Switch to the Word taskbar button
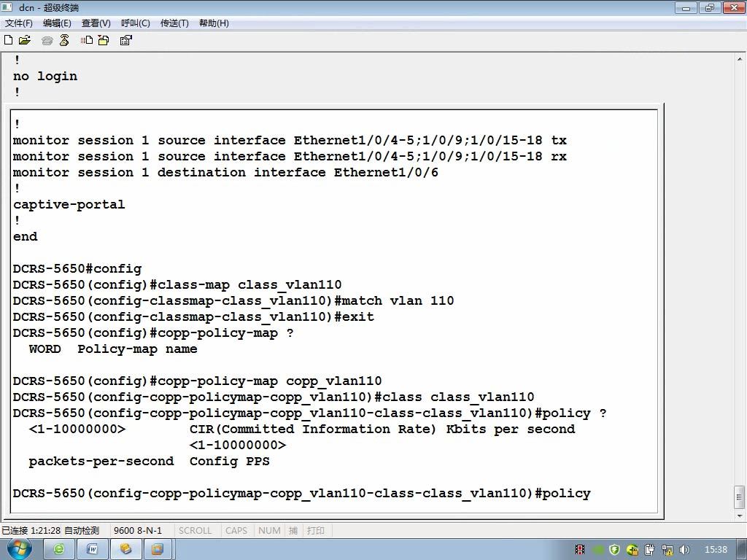The width and height of the screenshot is (747, 560). tap(93, 550)
